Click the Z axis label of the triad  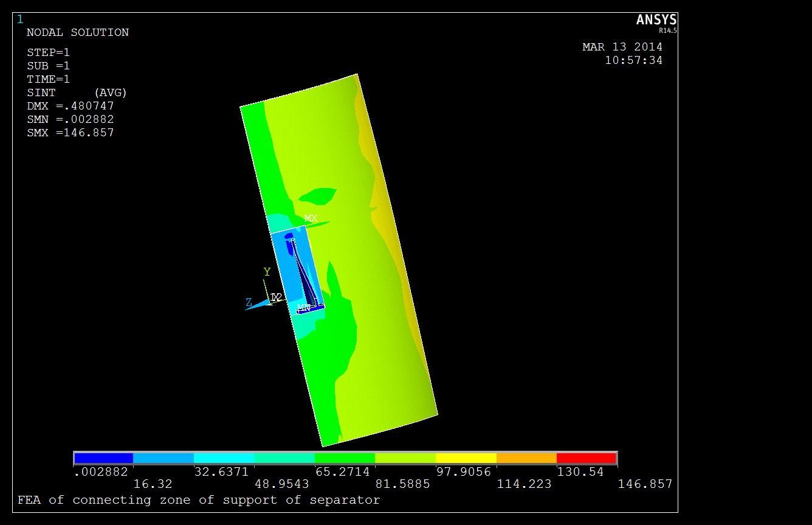(249, 302)
